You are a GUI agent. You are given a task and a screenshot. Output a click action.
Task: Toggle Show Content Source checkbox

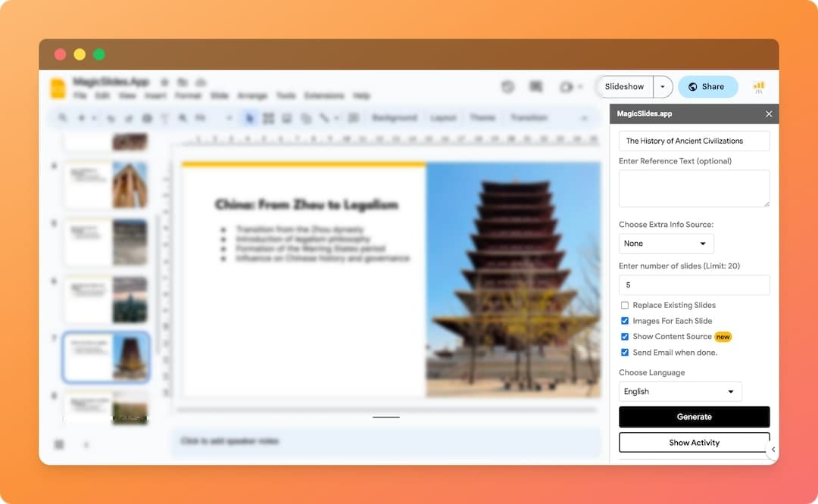(625, 337)
